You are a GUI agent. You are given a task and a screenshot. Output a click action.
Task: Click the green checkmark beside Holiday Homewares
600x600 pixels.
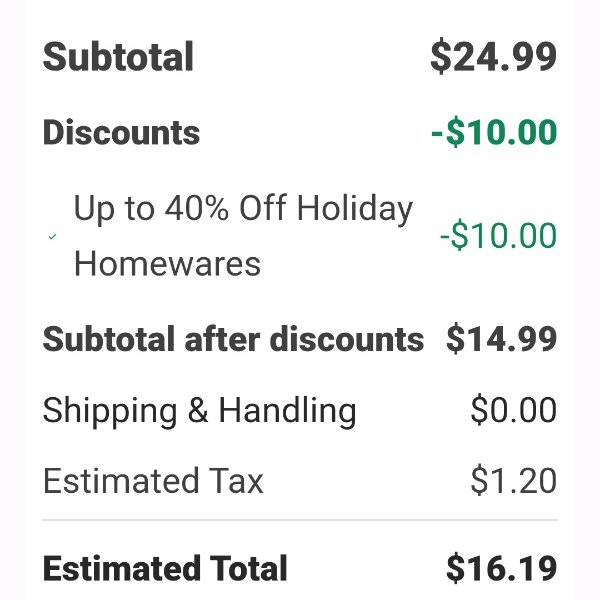click(x=52, y=236)
